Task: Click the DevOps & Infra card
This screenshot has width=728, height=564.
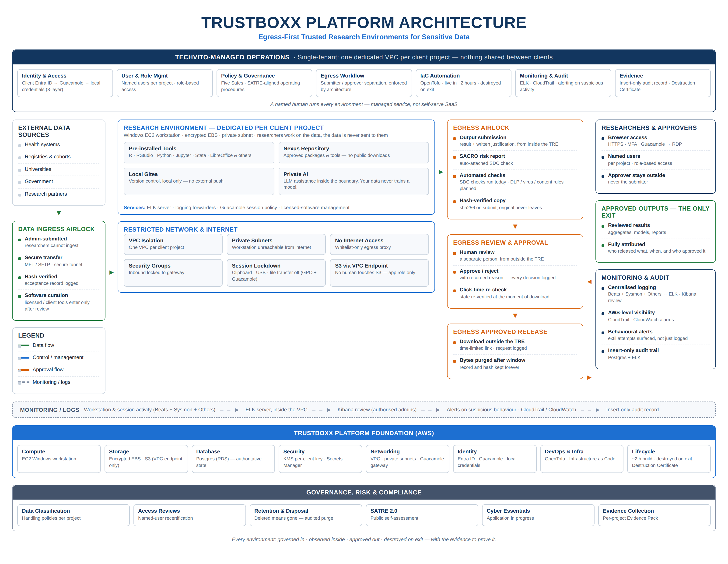Action: (x=582, y=459)
